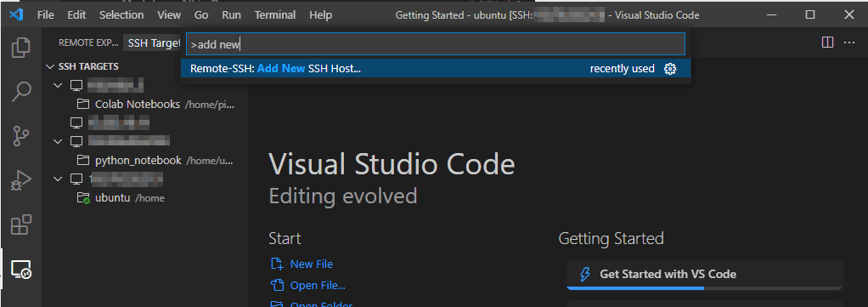Open the Search view in activity bar

pyautogui.click(x=21, y=92)
